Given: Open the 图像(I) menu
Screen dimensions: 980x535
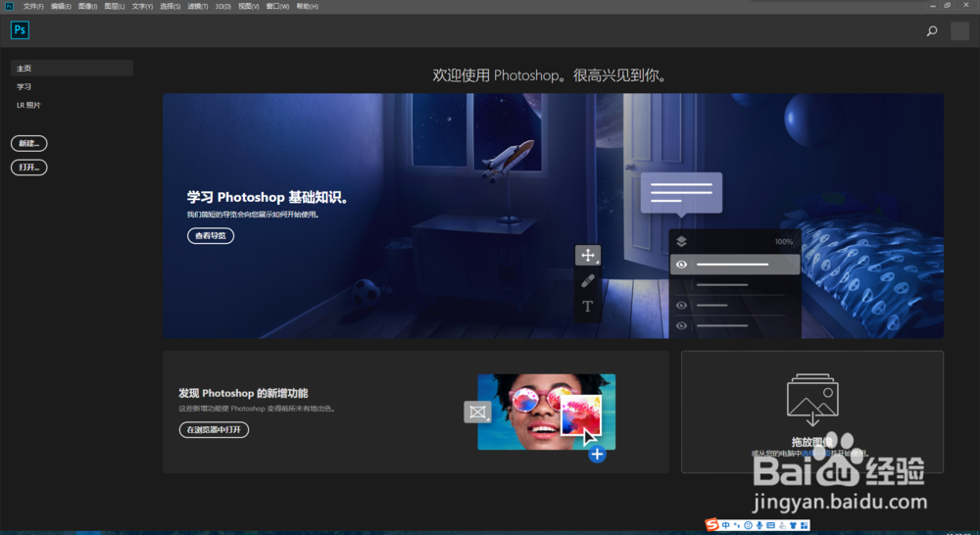Looking at the screenshot, I should click(87, 6).
